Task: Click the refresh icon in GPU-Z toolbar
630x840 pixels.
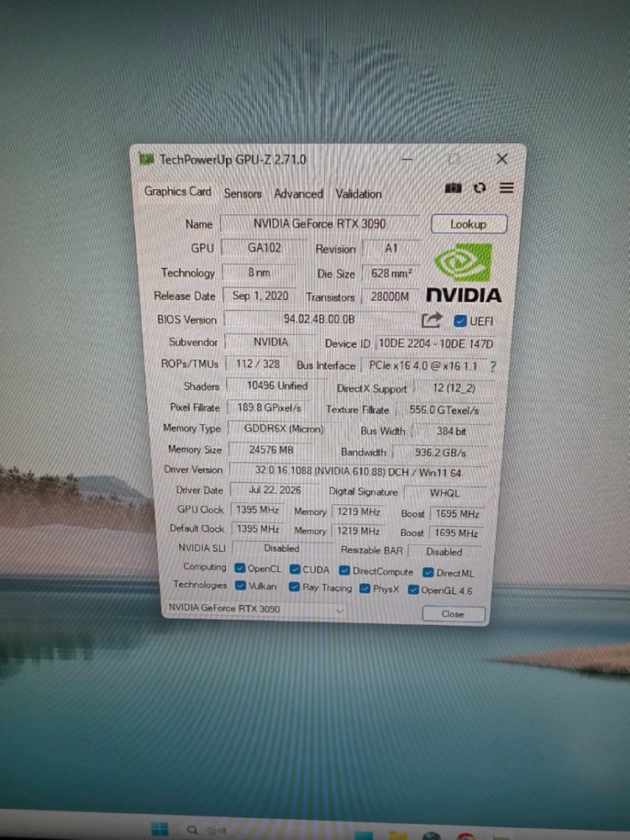Action: click(480, 188)
